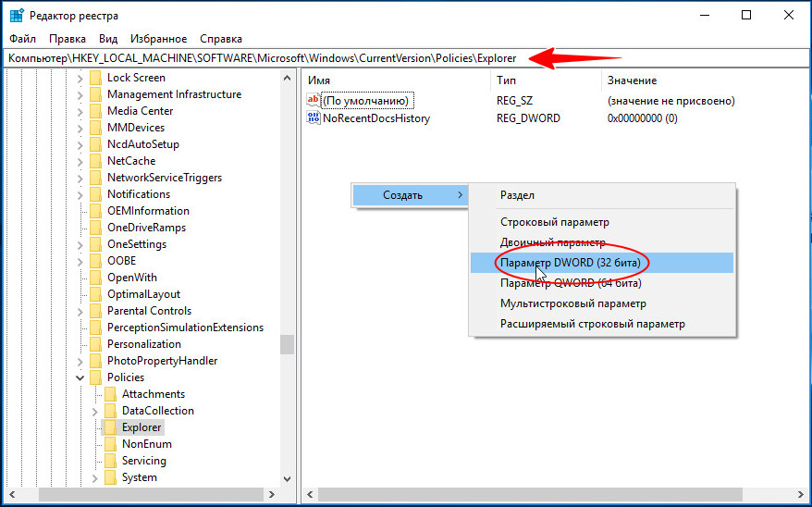Click the tree pane scroll down arrow

pyautogui.click(x=287, y=479)
